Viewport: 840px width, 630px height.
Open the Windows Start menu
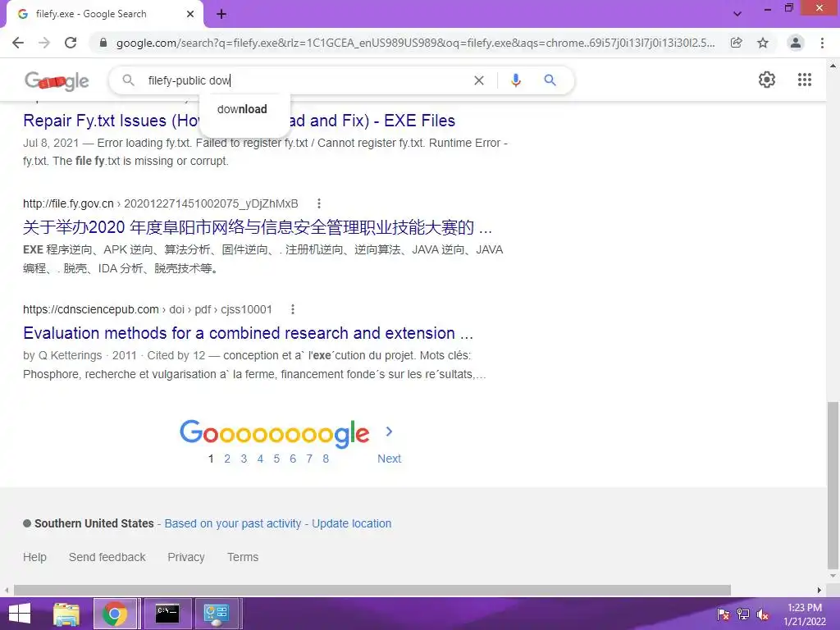[x=20, y=614]
